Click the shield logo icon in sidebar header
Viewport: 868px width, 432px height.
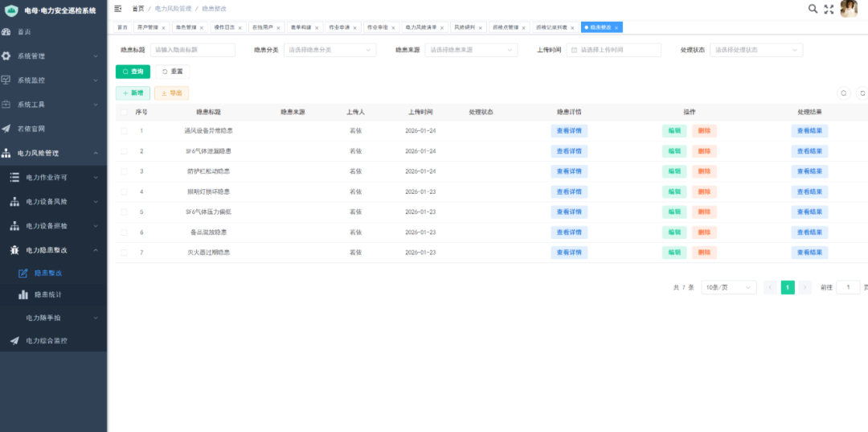point(11,10)
